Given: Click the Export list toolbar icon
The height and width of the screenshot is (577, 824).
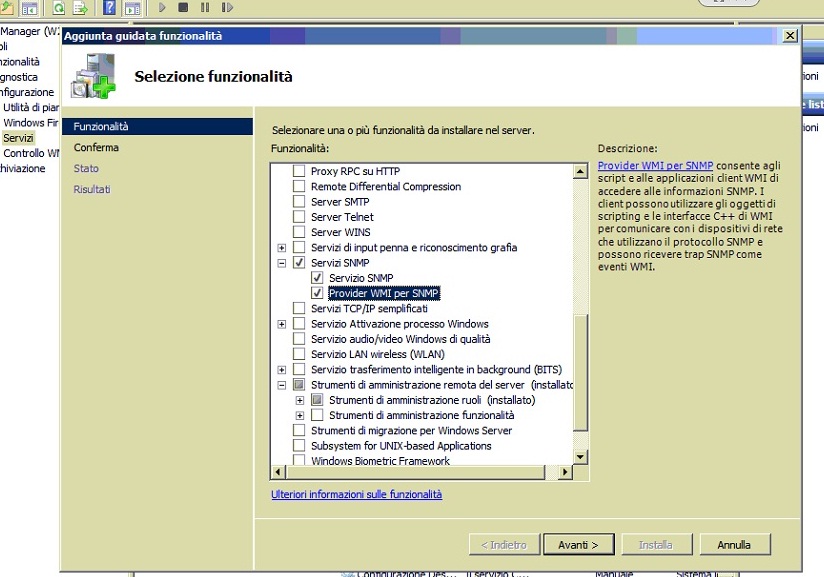Looking at the screenshot, I should pyautogui.click(x=80, y=7).
